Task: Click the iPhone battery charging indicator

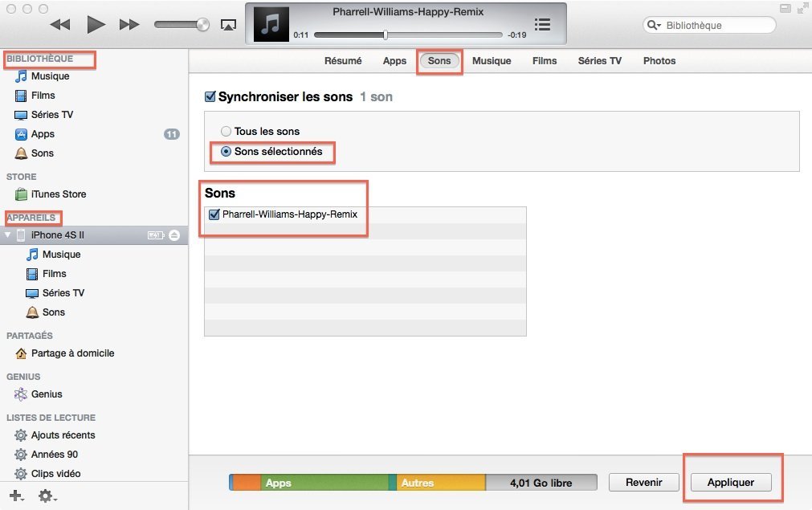Action: (156, 235)
